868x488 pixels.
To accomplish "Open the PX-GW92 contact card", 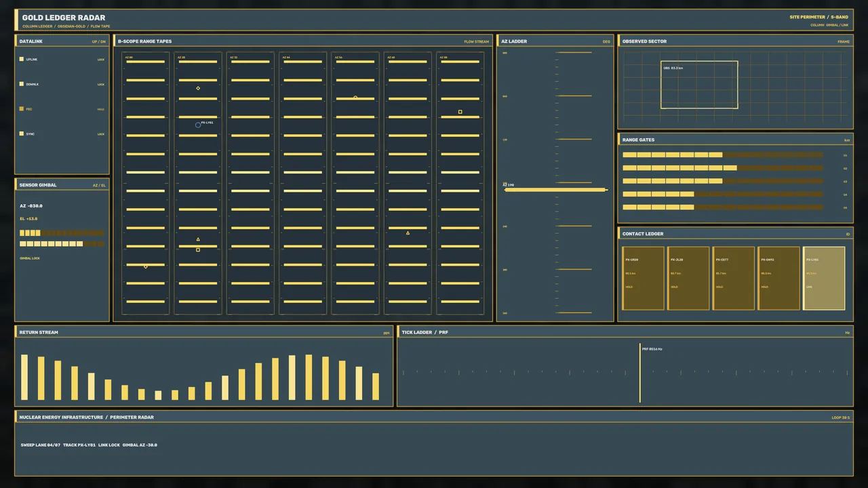I will tap(778, 278).
